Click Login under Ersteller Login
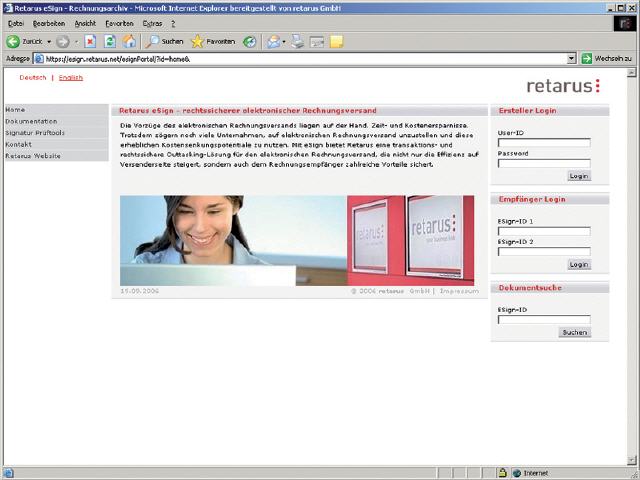640x480 pixels. pyautogui.click(x=579, y=176)
